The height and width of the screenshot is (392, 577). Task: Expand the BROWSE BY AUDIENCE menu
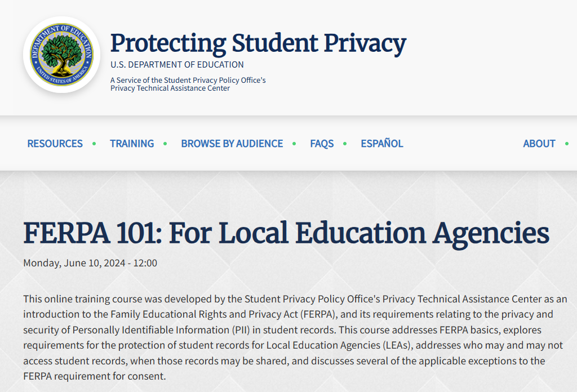point(232,144)
